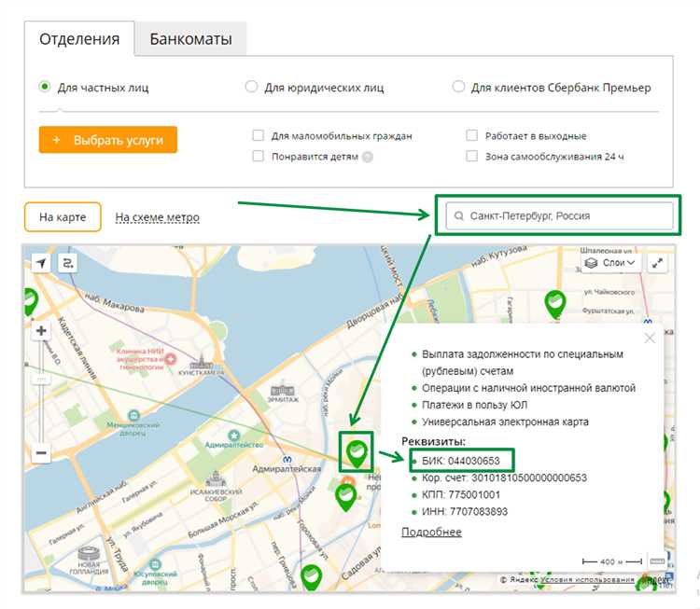Enable the Работает в выходные checkbox
This screenshot has width=700, height=609.
click(x=472, y=136)
